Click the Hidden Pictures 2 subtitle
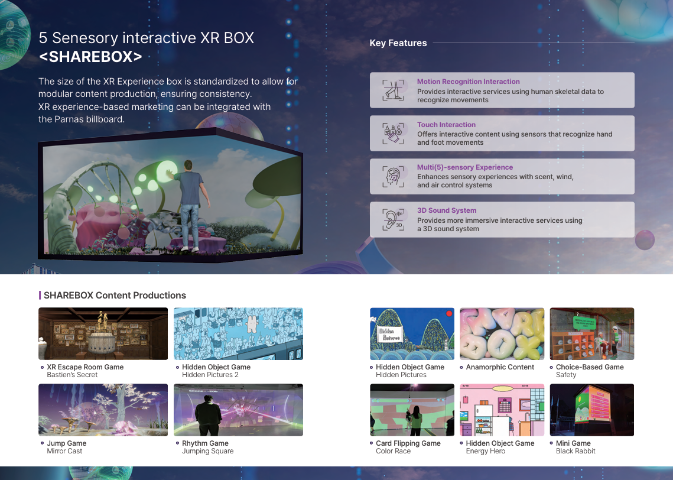 [x=210, y=375]
